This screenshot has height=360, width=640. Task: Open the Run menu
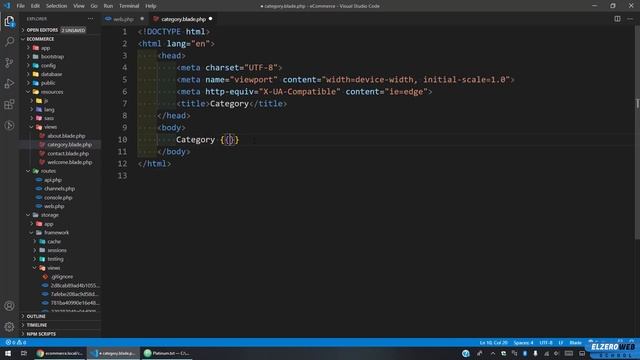(x=108, y=6)
